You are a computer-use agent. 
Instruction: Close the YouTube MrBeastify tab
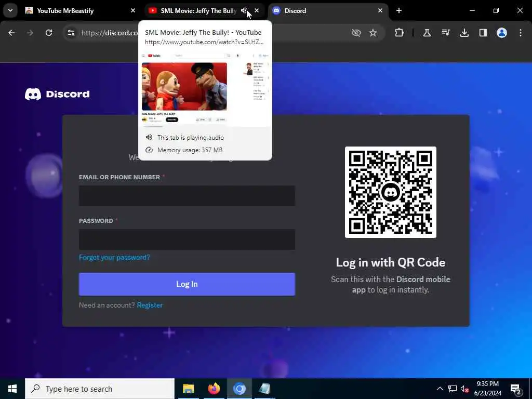pyautogui.click(x=133, y=10)
